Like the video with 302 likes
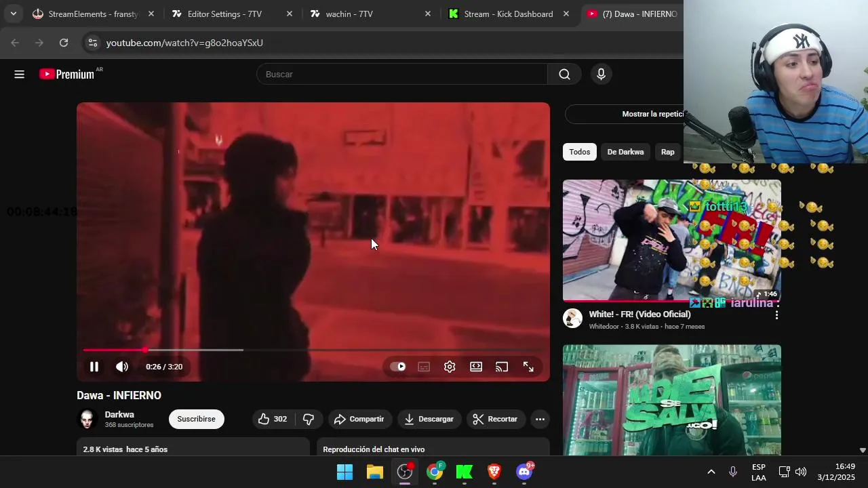This screenshot has width=868, height=488. pyautogui.click(x=273, y=419)
